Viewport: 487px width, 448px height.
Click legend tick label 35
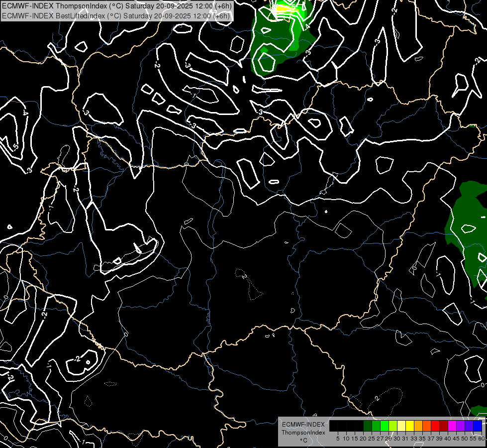[422, 439]
